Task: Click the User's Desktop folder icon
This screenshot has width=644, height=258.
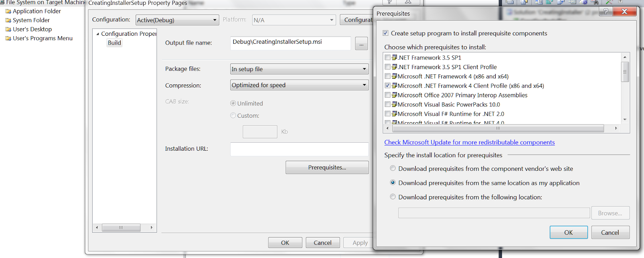Action: click(x=8, y=29)
